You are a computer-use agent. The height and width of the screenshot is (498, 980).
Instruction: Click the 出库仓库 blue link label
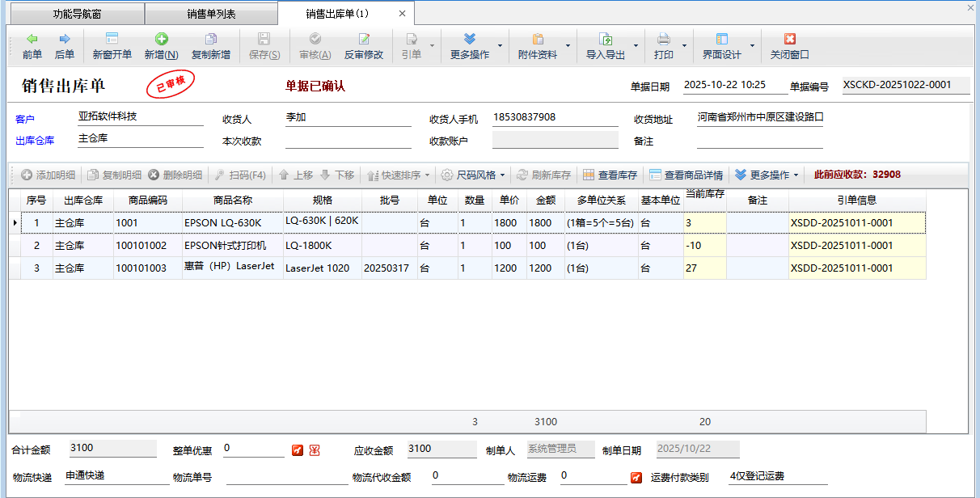click(x=35, y=141)
